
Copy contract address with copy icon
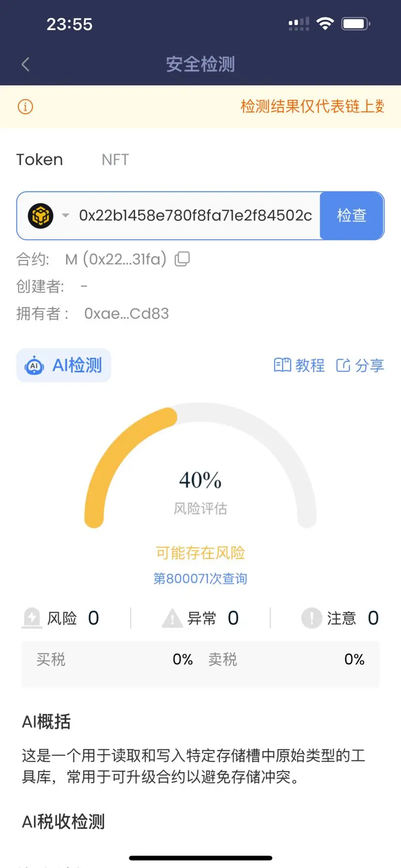tap(182, 259)
